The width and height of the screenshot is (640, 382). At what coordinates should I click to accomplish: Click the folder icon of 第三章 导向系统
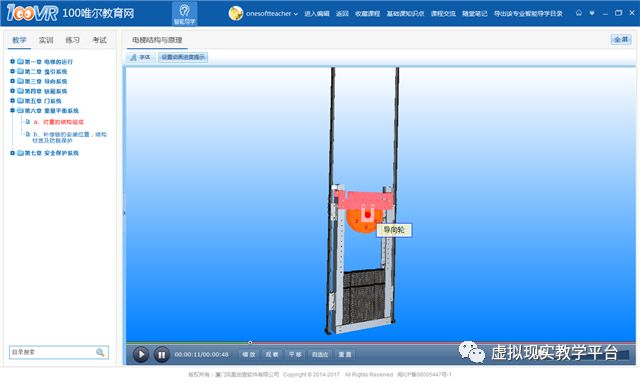pos(20,81)
